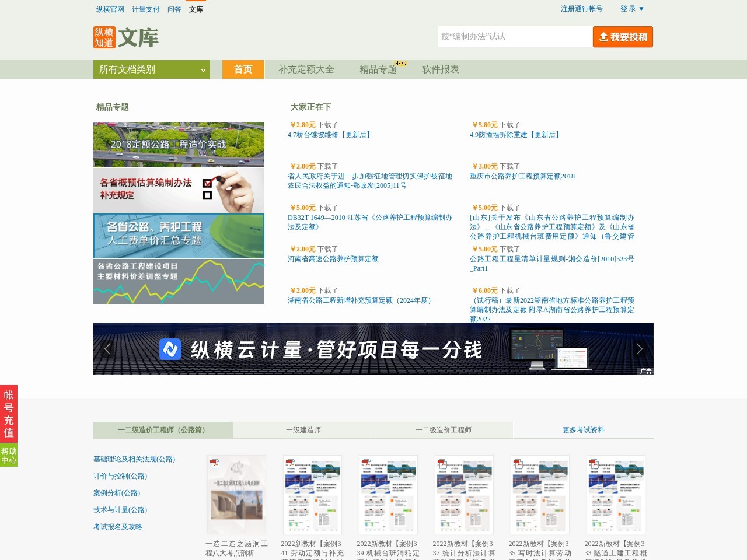Open the 案例3-39 机械台班消耗定额 thumbnail
This screenshot has height=560, width=747.
pos(388,495)
